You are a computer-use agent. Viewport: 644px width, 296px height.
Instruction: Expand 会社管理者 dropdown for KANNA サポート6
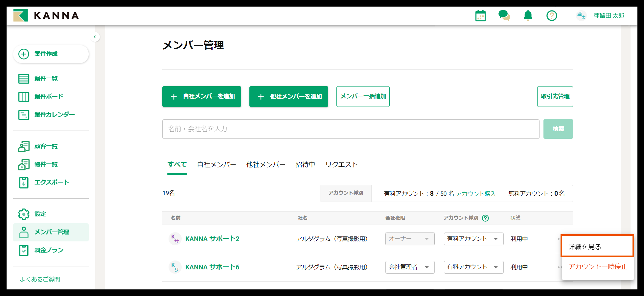(410, 267)
